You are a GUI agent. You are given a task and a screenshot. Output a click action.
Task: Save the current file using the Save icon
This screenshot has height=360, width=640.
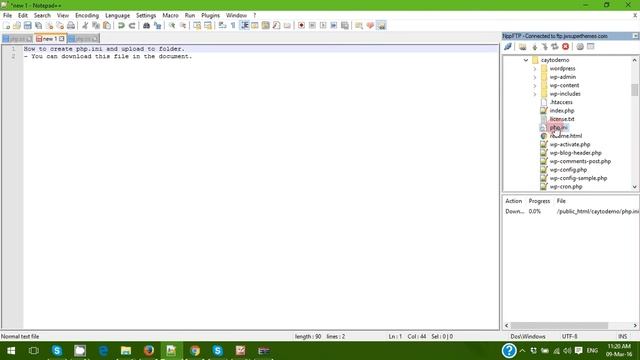click(27, 25)
